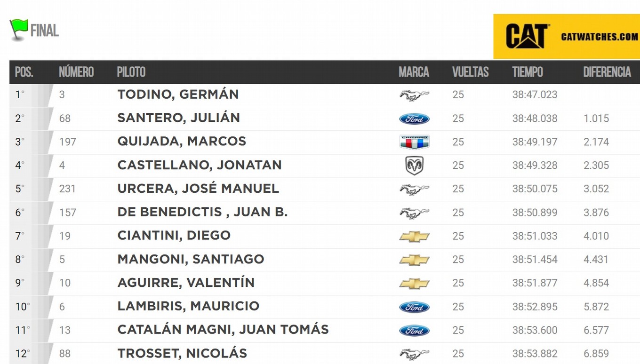Select the TIEMPO column header
The height and width of the screenshot is (364, 640).
click(528, 72)
